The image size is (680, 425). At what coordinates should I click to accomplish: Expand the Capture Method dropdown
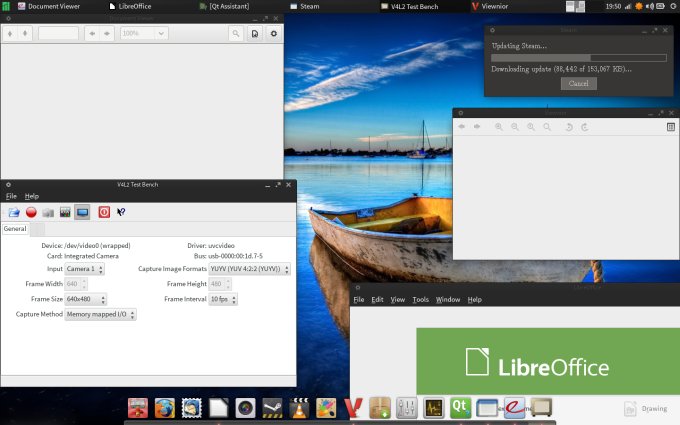click(100, 314)
